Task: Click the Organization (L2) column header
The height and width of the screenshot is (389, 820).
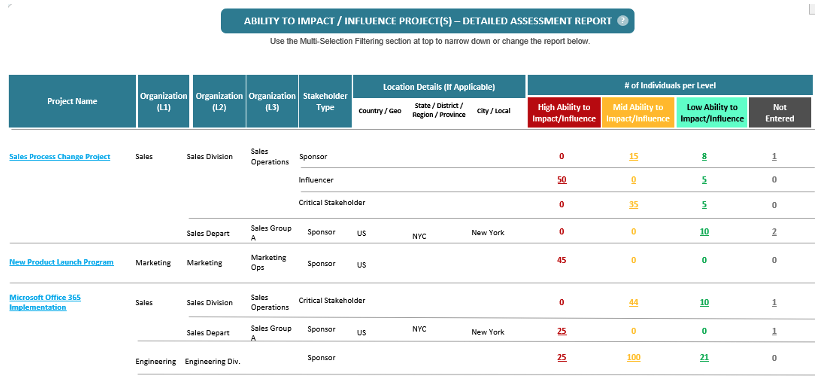Action: pyautogui.click(x=219, y=101)
